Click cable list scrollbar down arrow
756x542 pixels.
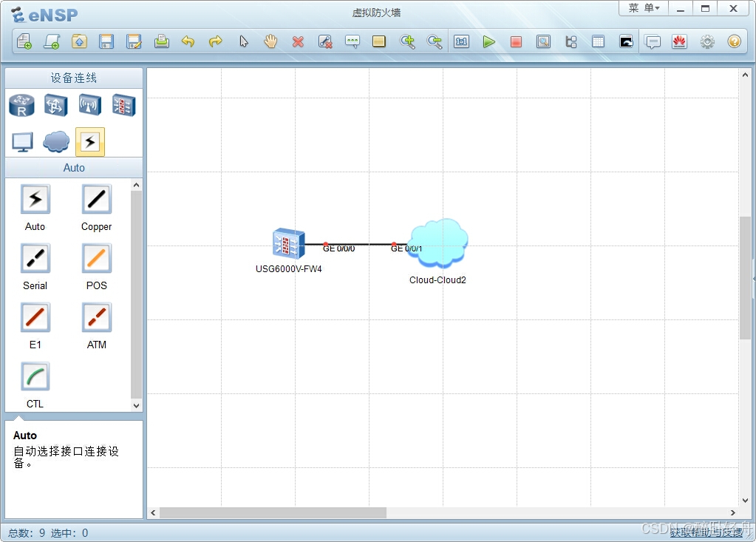(137, 405)
